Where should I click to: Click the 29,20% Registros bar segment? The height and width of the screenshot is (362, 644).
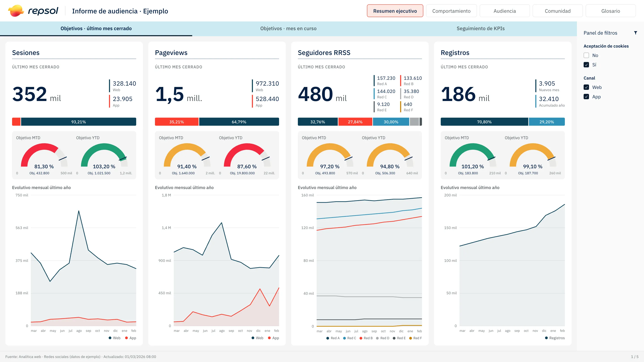coord(547,122)
